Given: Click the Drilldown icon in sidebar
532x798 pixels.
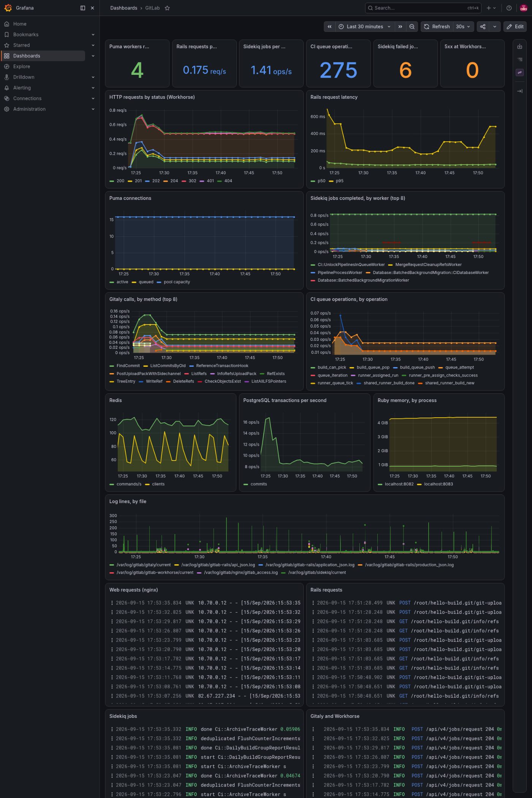Looking at the screenshot, I should pyautogui.click(x=6, y=77).
